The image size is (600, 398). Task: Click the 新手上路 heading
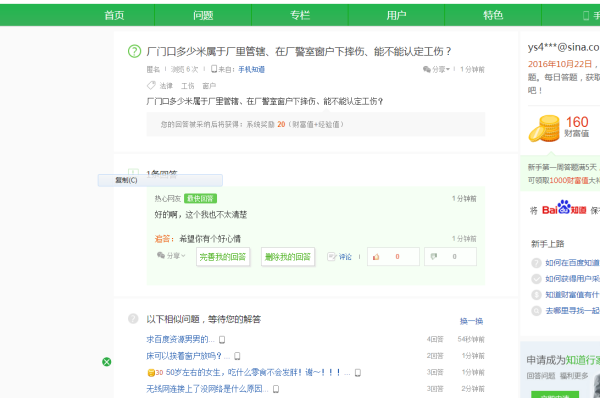(x=548, y=244)
